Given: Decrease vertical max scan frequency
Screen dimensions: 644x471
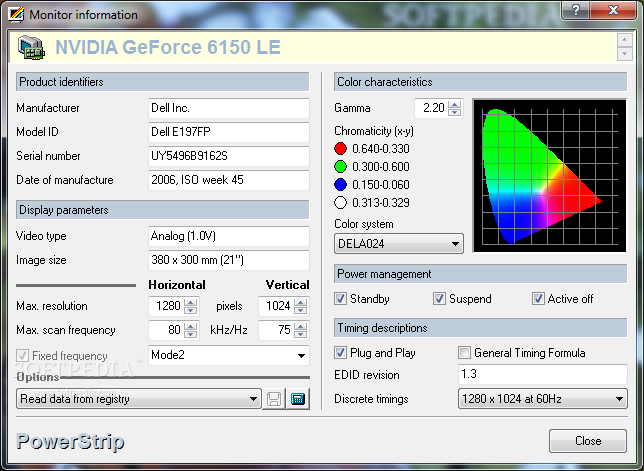Looking at the screenshot, I should (301, 334).
